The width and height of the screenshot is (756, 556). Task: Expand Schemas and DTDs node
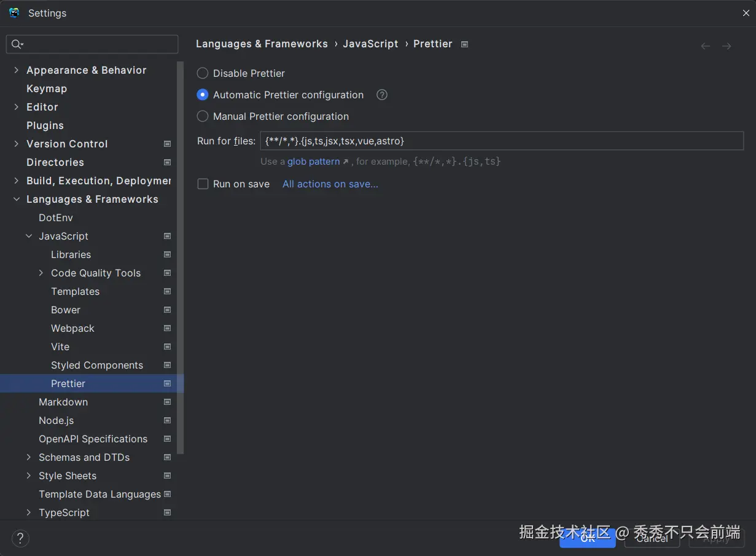tap(28, 457)
